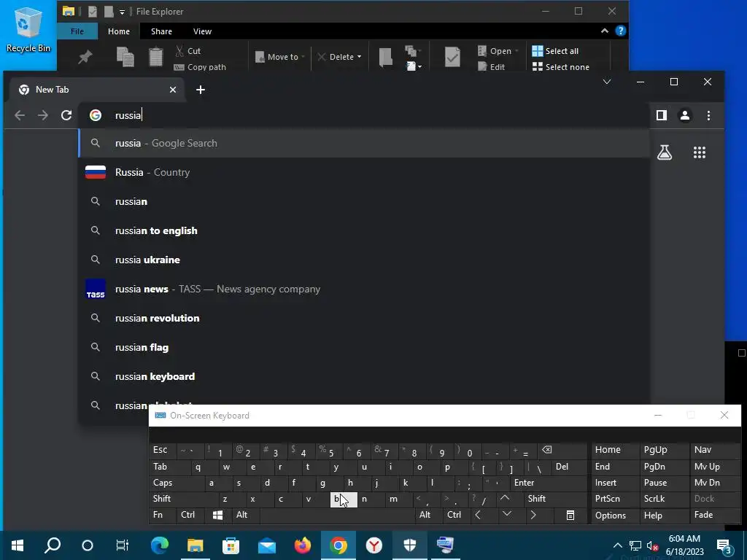
Task: Click Select all in ribbon
Action: (555, 51)
